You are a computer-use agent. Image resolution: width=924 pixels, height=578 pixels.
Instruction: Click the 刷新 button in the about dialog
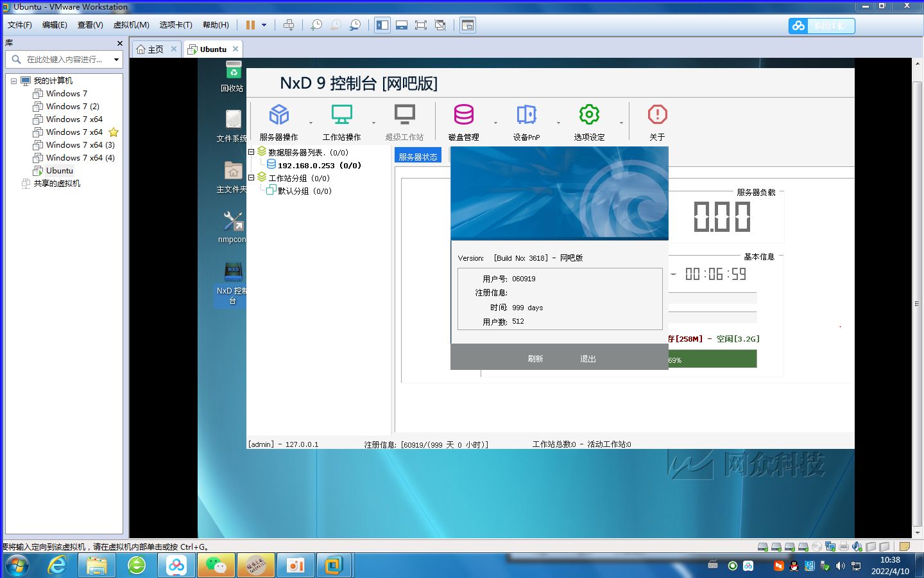pyautogui.click(x=535, y=358)
